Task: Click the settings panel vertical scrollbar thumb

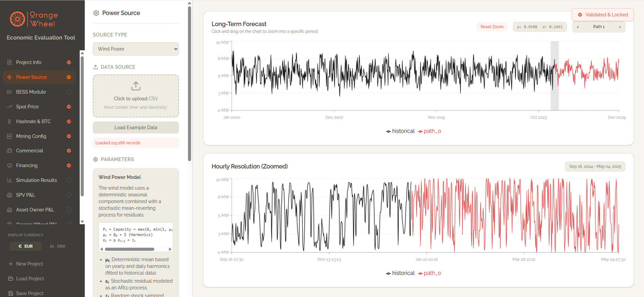Action: tap(189, 84)
